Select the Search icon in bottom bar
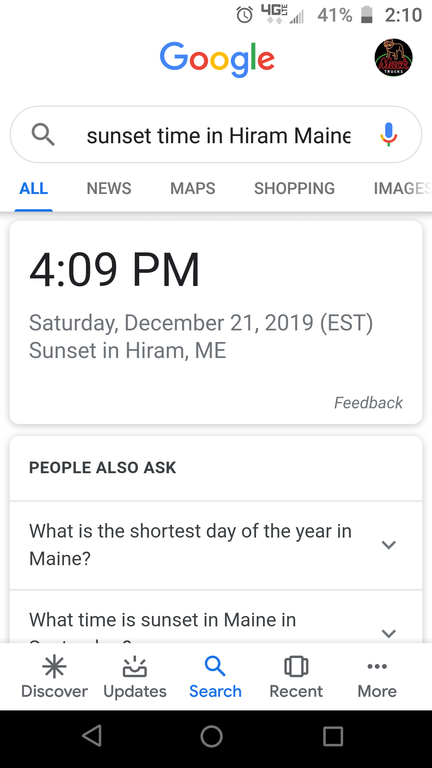This screenshot has height=768, width=432. (x=215, y=667)
